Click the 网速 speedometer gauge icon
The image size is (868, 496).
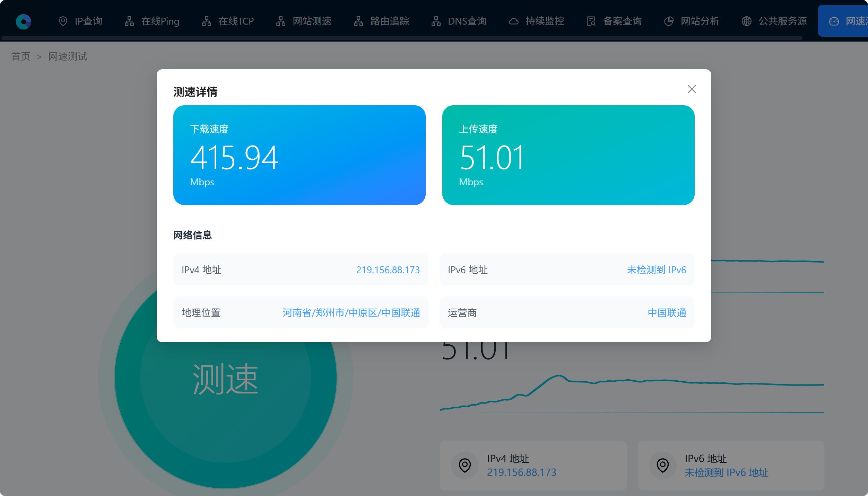point(834,21)
